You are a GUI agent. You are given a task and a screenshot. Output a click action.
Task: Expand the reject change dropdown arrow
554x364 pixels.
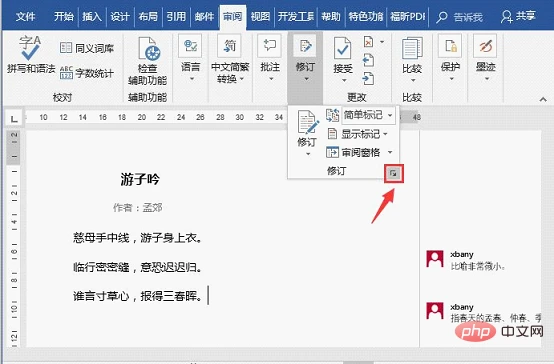382,42
